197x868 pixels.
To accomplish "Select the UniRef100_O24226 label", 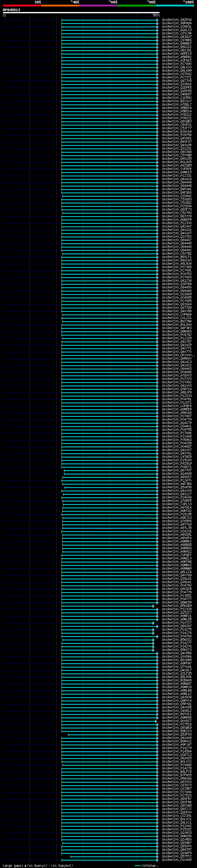I will tap(176, 531).
